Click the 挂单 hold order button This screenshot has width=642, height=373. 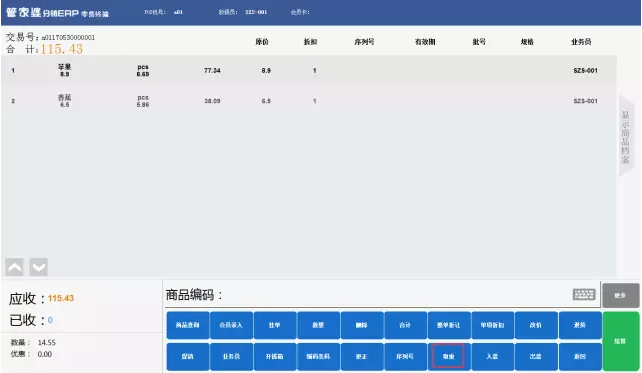point(275,325)
